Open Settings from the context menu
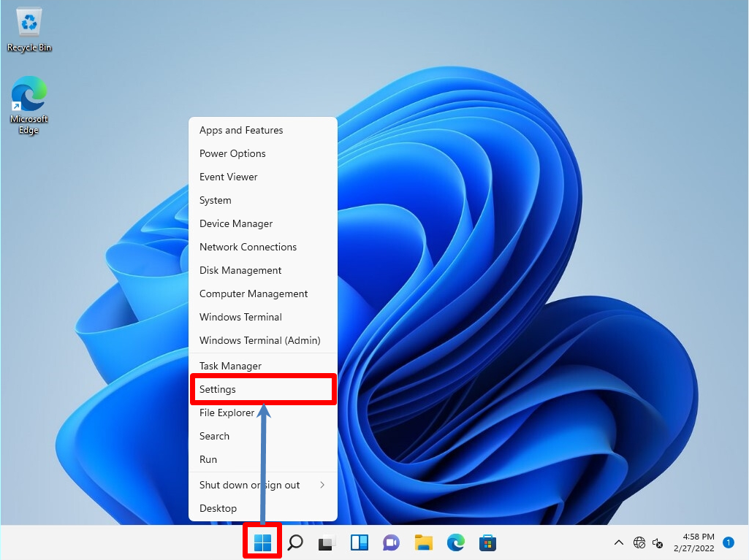This screenshot has height=560, width=749. pos(263,390)
